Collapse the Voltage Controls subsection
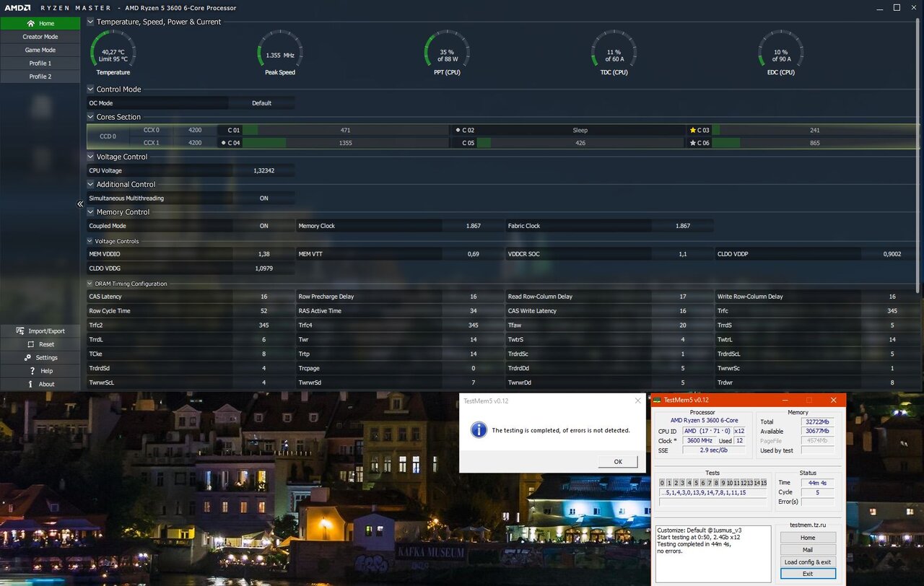The height and width of the screenshot is (586, 924). pyautogui.click(x=90, y=241)
